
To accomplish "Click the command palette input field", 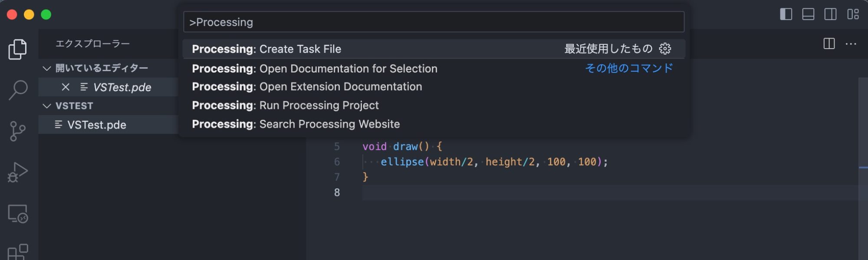I will pos(433,22).
